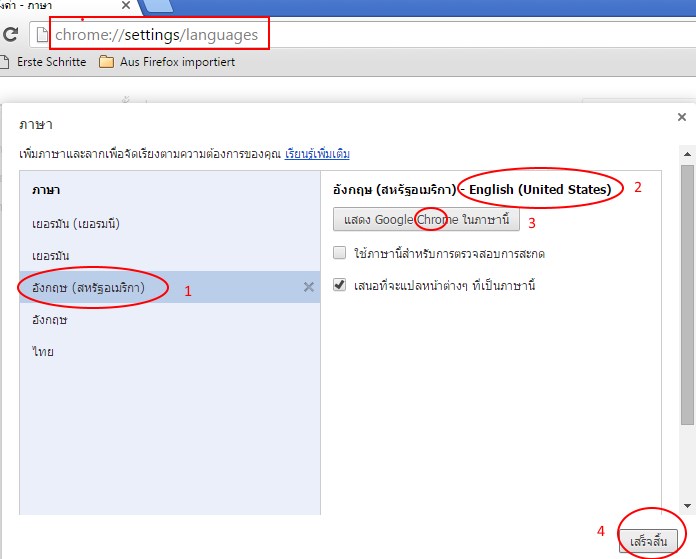Click the dialog's vertical scrollbar
Screen dimensions: 696x559
tap(686, 300)
